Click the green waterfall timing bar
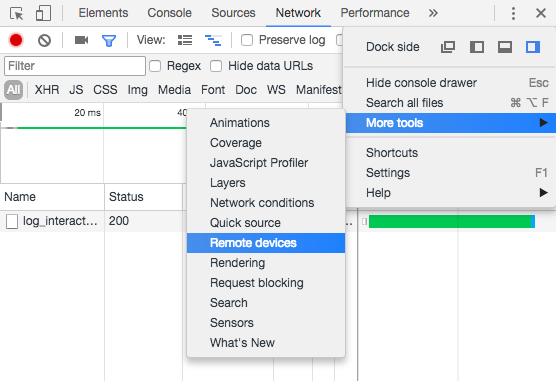Viewport: 556px width, 381px height. (x=451, y=222)
